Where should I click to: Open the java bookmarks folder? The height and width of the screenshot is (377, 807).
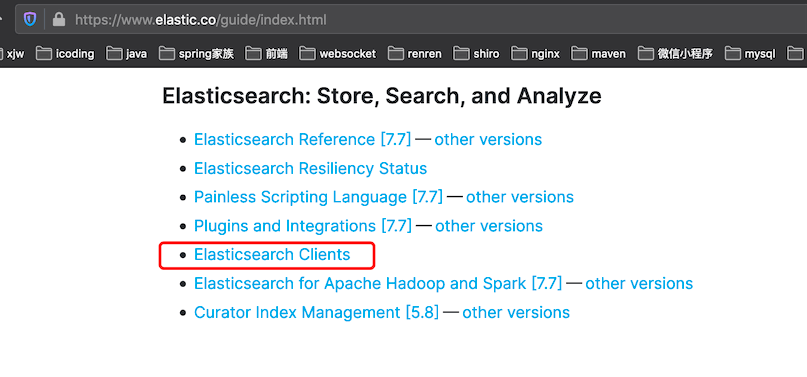[127, 53]
